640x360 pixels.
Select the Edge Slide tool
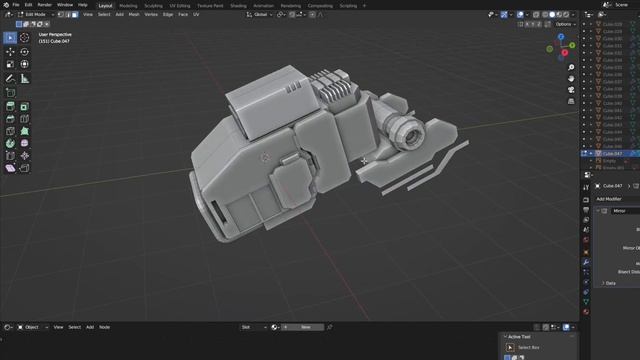pyautogui.click(x=10, y=156)
